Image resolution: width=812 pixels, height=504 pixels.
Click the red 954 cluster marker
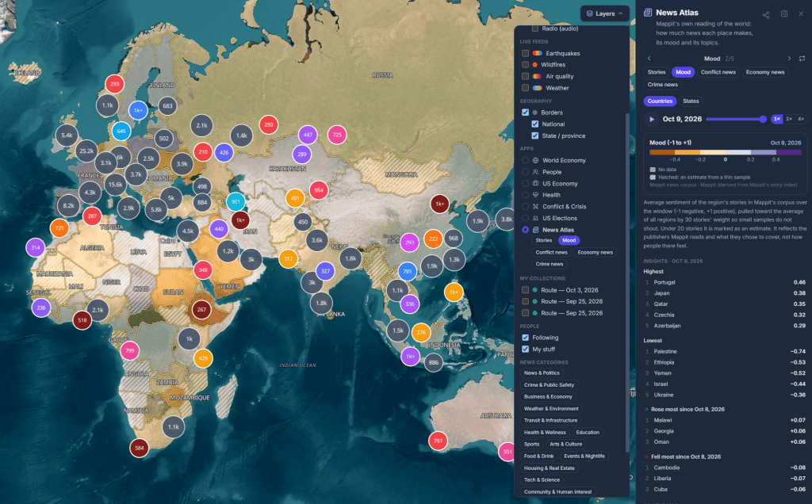319,190
